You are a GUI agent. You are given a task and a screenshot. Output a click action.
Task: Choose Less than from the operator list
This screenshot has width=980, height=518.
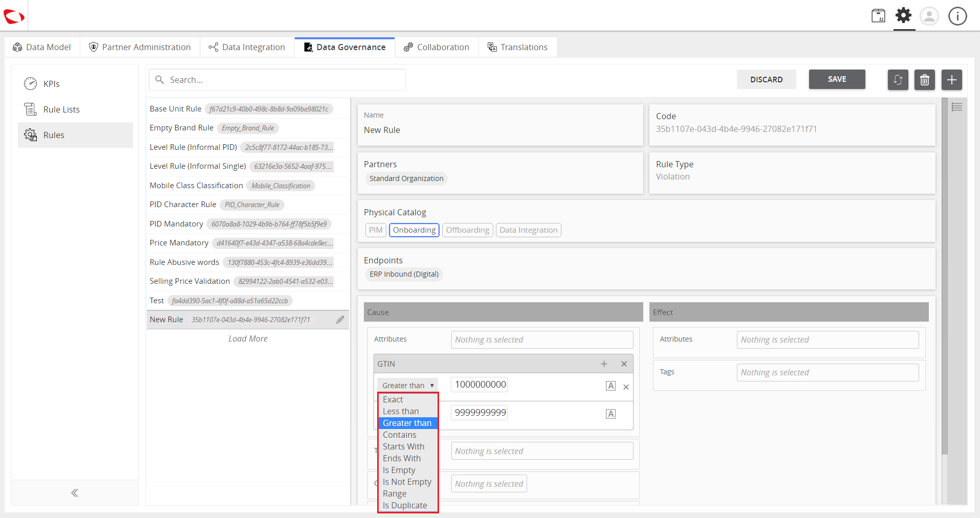[x=408, y=411]
